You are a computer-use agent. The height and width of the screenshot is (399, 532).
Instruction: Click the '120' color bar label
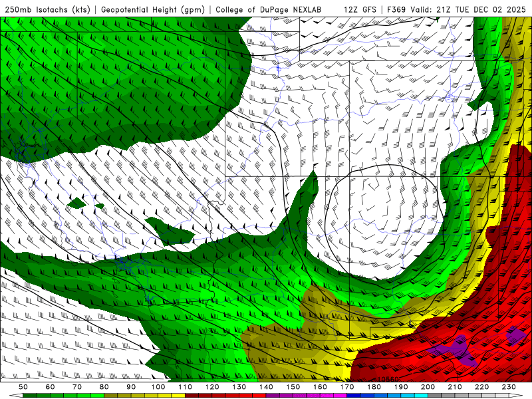pyautogui.click(x=212, y=387)
